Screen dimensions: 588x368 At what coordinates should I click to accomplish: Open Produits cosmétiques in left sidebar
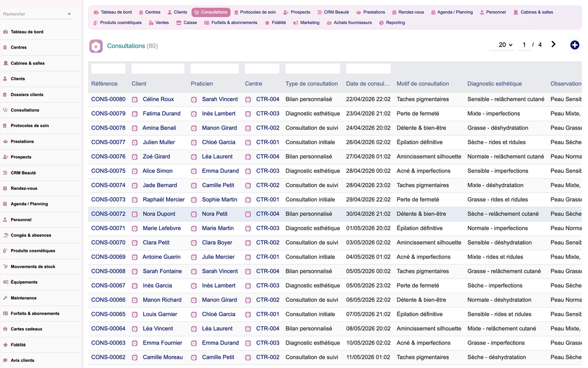[x=33, y=251]
